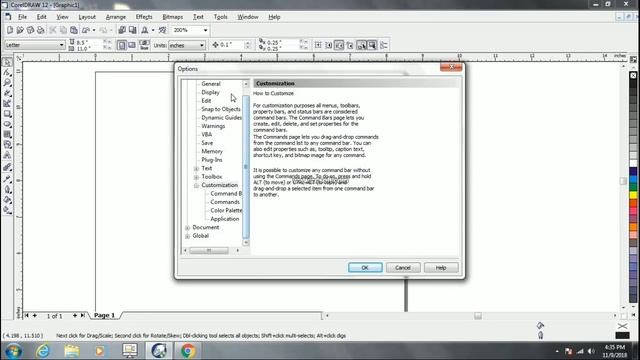The height and width of the screenshot is (360, 640).
Task: Click the nudge offset 0.1 input field
Action: (x=231, y=45)
